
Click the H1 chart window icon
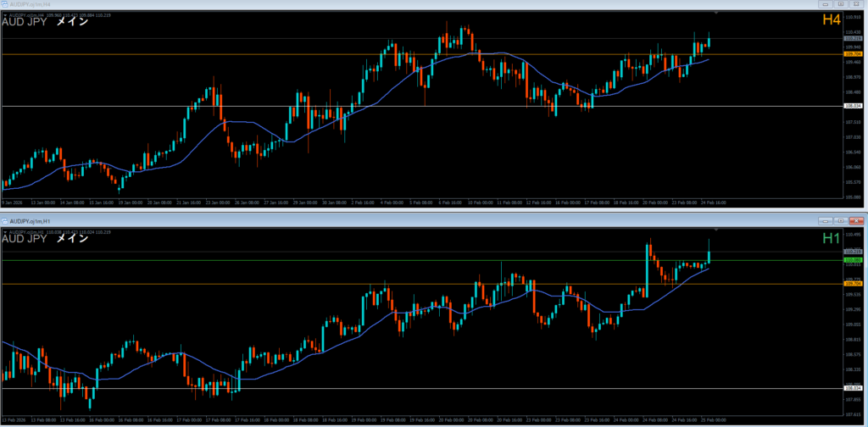tap(5, 220)
